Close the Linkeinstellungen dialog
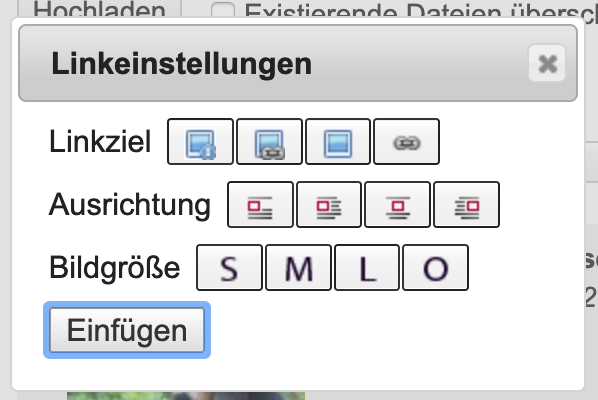Image resolution: width=598 pixels, height=400 pixels. [x=547, y=63]
